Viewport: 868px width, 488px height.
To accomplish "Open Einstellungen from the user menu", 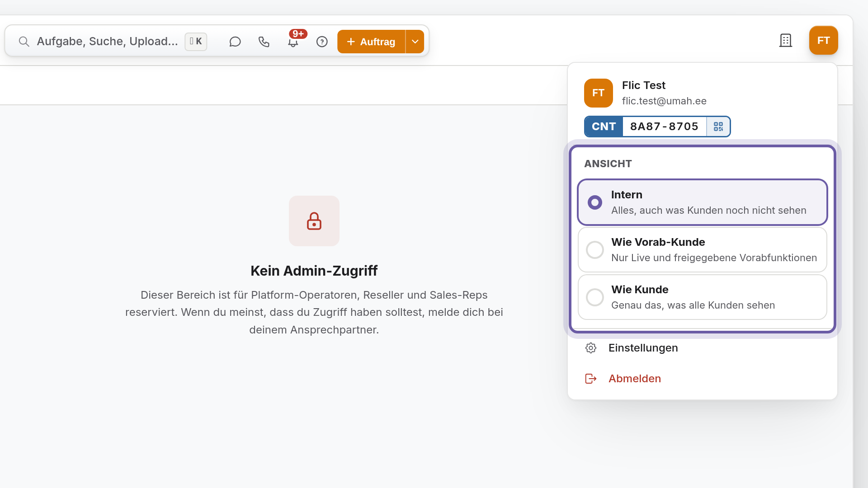I will [702, 348].
